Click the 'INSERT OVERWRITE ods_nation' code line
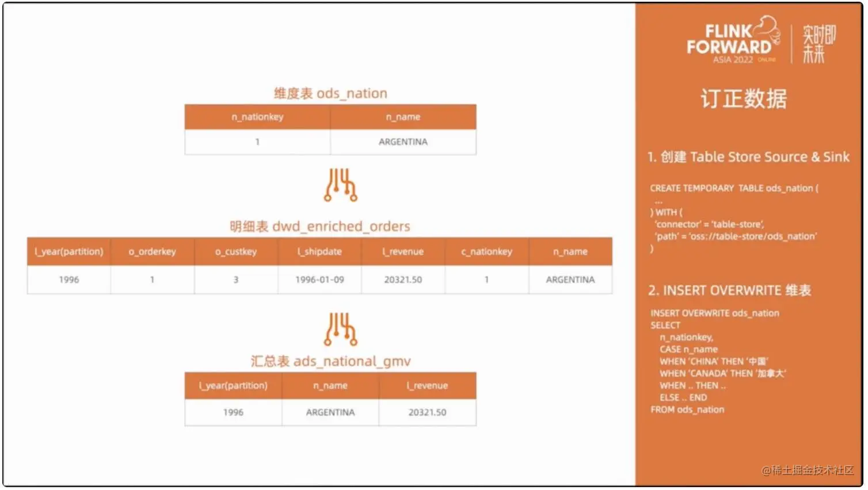This screenshot has height=490, width=868. click(715, 313)
